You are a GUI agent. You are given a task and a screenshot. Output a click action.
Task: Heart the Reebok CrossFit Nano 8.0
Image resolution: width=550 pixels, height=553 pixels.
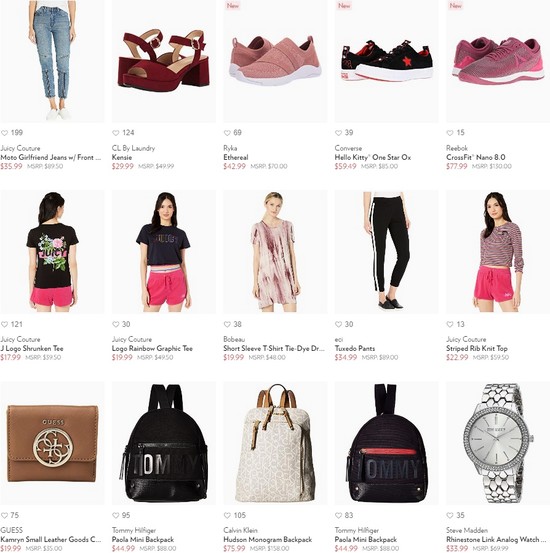click(x=450, y=133)
